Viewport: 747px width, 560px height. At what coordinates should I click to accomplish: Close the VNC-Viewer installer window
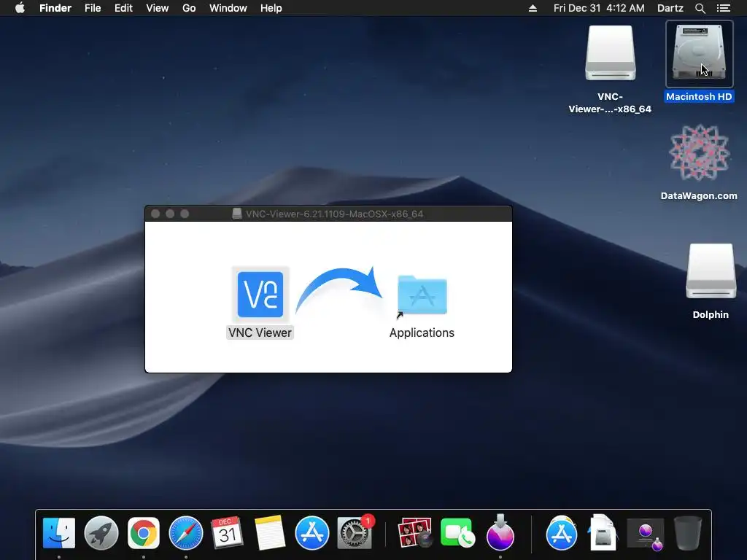(x=155, y=214)
